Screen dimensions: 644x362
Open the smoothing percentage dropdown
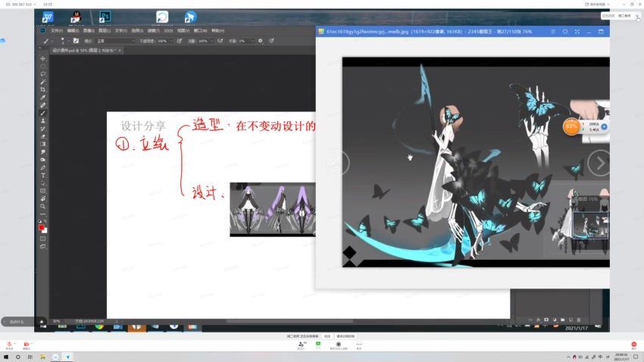(x=252, y=41)
